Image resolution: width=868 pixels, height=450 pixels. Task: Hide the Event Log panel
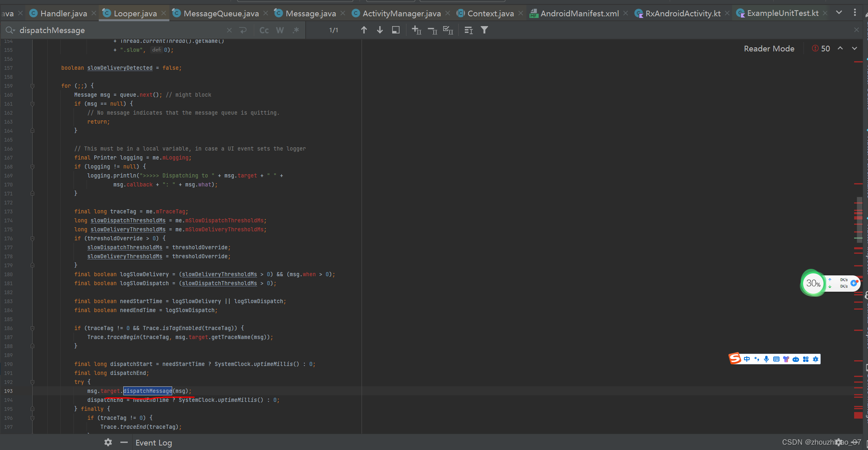pos(124,442)
